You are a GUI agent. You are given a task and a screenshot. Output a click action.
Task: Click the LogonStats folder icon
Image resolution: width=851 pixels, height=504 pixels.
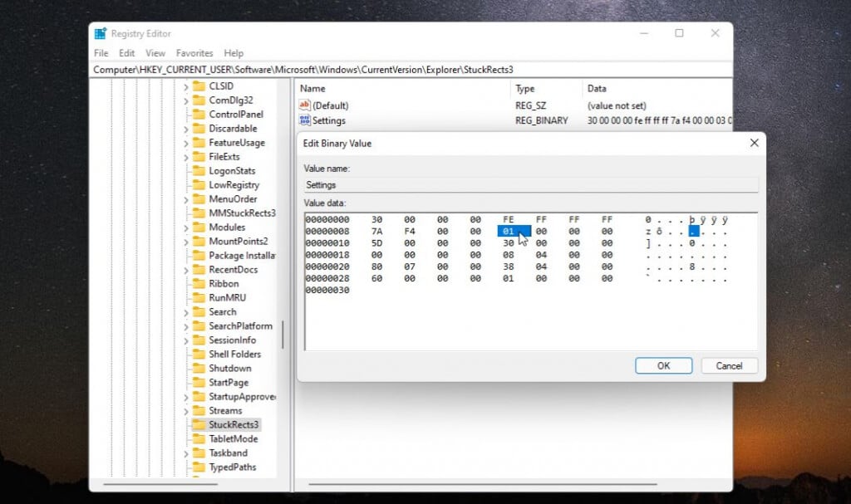tap(199, 170)
